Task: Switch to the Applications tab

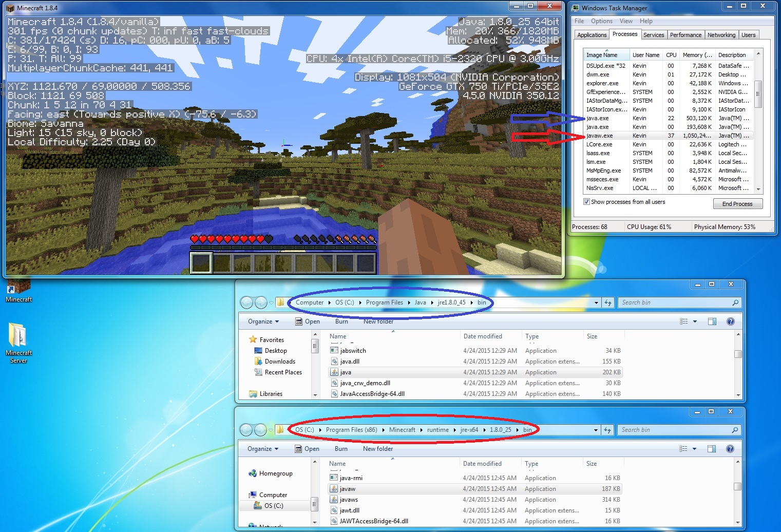Action: pyautogui.click(x=592, y=35)
